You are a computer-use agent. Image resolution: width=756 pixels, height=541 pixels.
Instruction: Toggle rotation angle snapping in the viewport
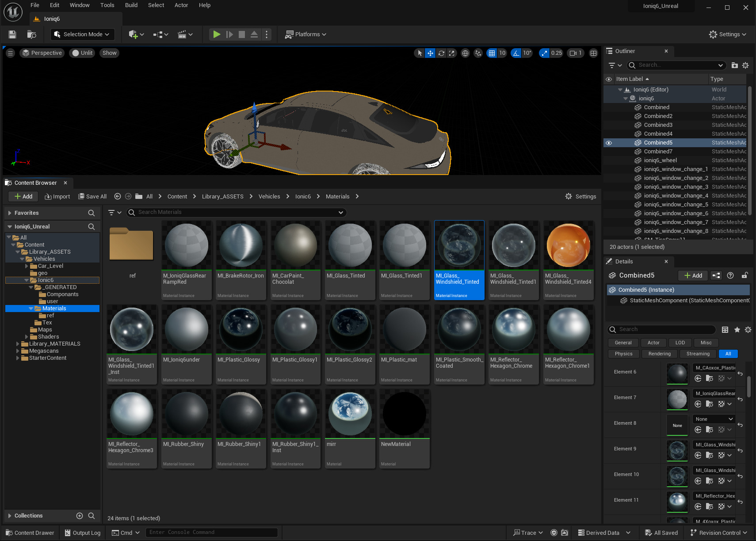coord(516,53)
